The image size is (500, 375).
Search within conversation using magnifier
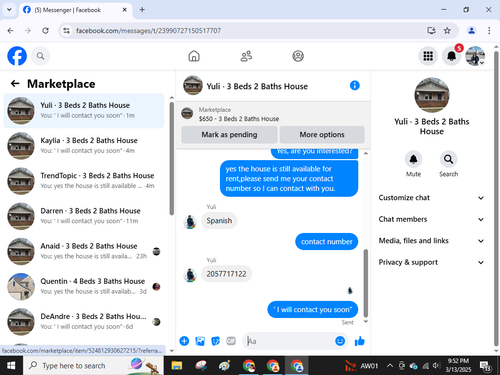[x=448, y=159]
